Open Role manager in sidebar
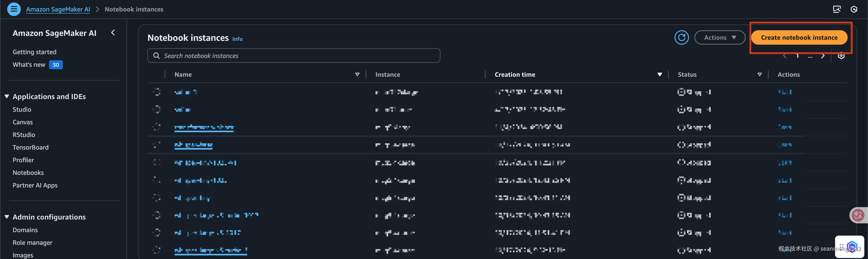The height and width of the screenshot is (259, 868). click(32, 243)
